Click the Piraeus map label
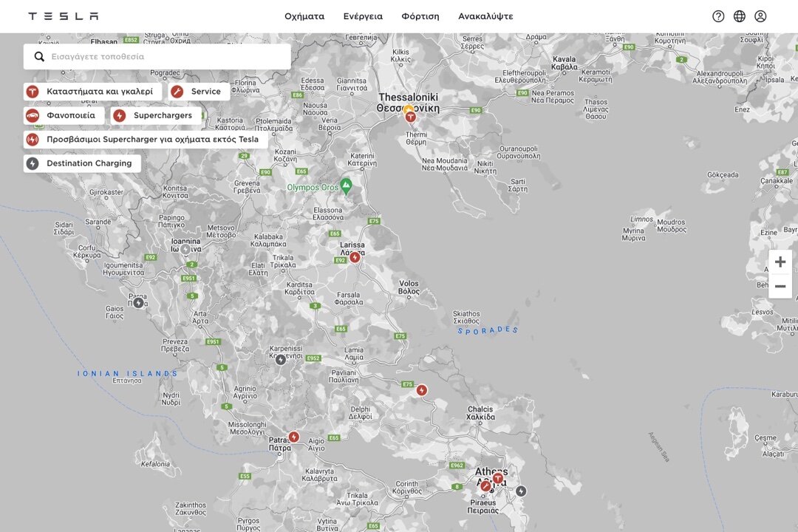Image resolution: width=798 pixels, height=532 pixels. [482, 507]
